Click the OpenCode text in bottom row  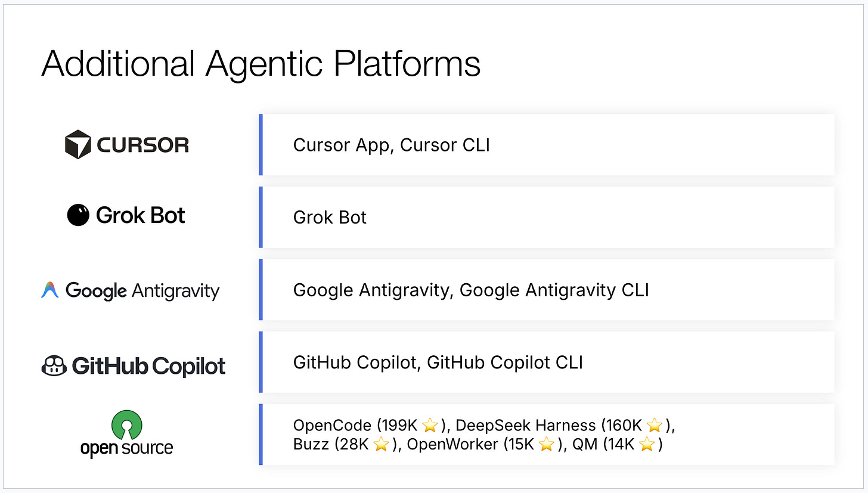coord(332,426)
